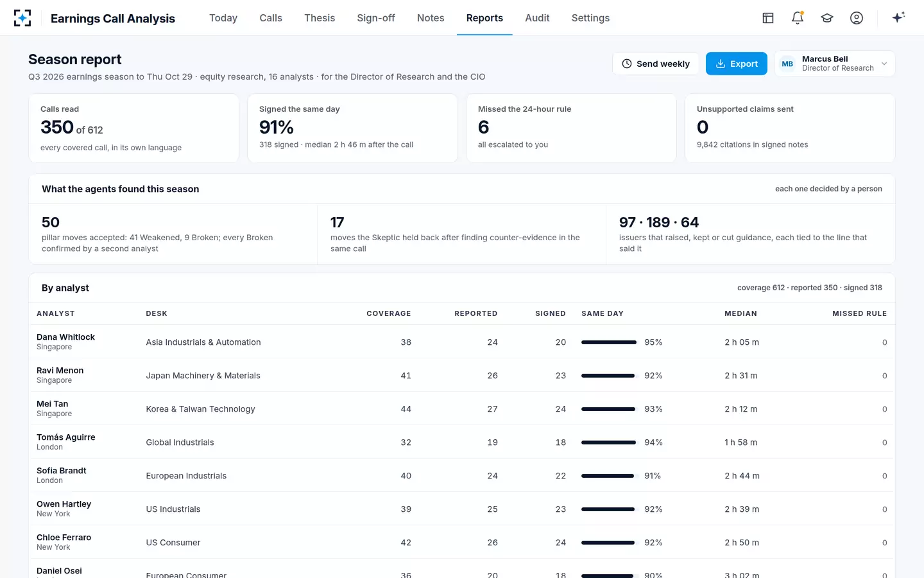Open the notifications bell
The image size is (924, 578).
(798, 18)
